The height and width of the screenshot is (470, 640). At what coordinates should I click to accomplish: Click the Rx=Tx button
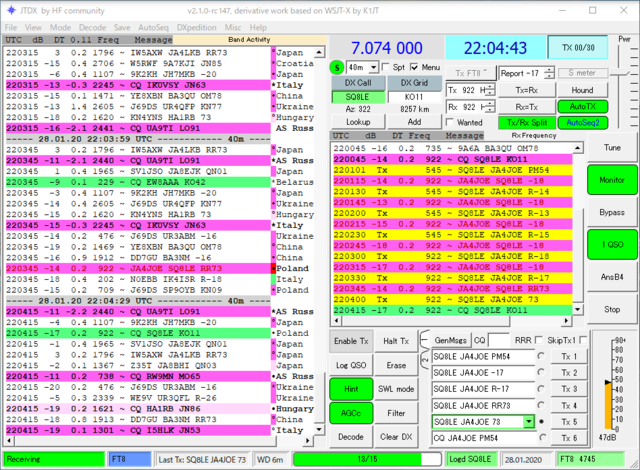(527, 107)
